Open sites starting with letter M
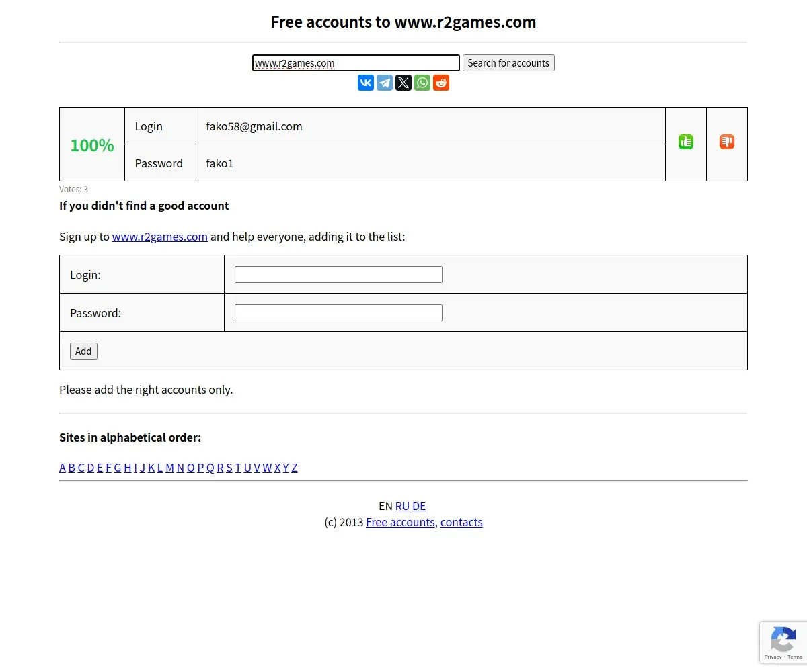This screenshot has height=672, width=807. 170,468
